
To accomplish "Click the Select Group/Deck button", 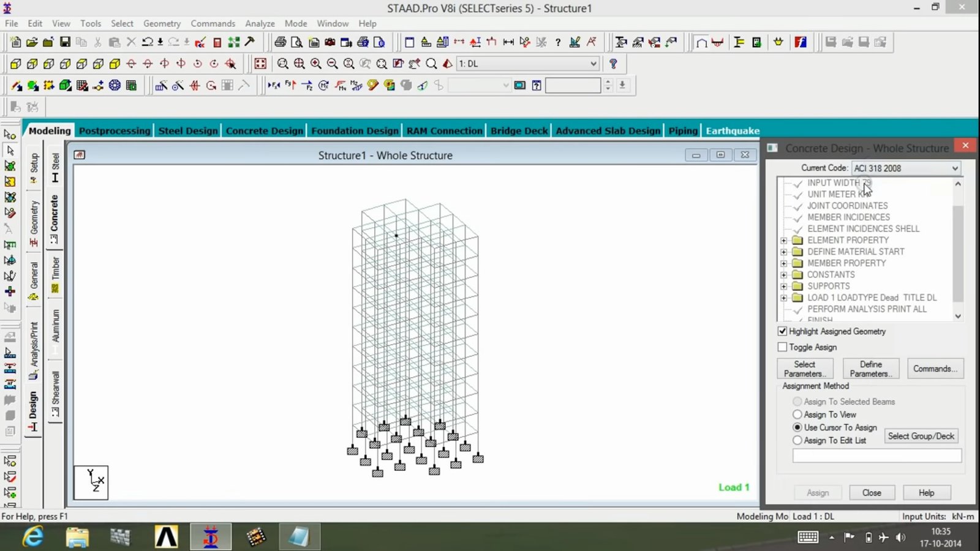I will (921, 436).
